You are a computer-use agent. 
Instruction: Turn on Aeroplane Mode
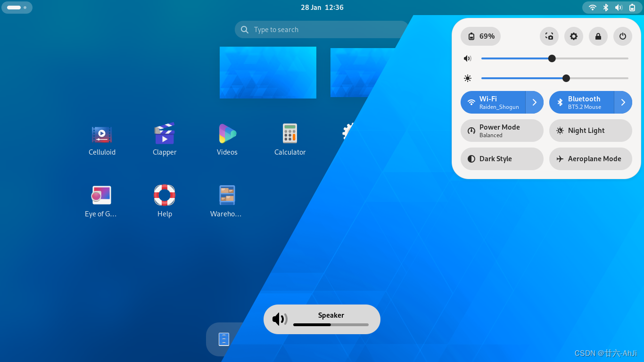591,159
